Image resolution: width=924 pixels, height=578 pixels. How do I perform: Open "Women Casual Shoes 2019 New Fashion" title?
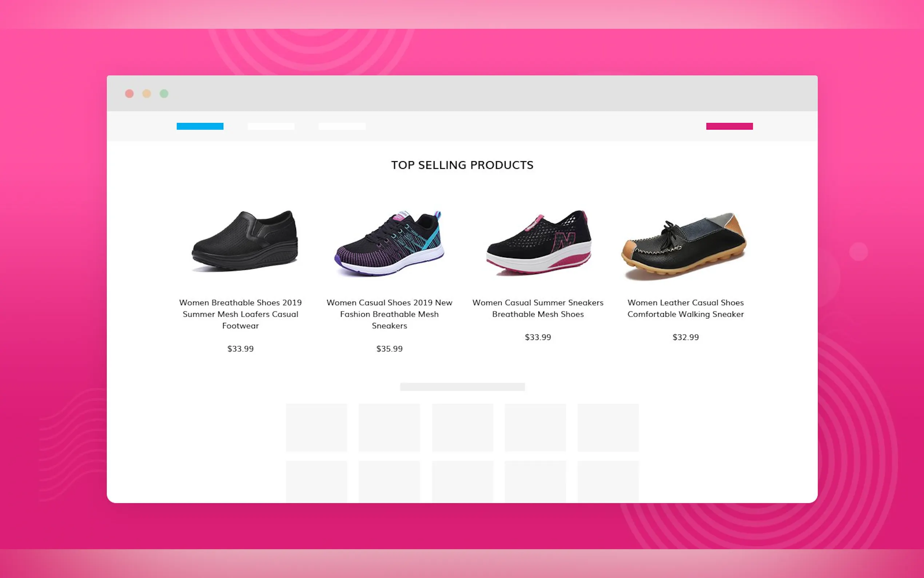tap(389, 314)
